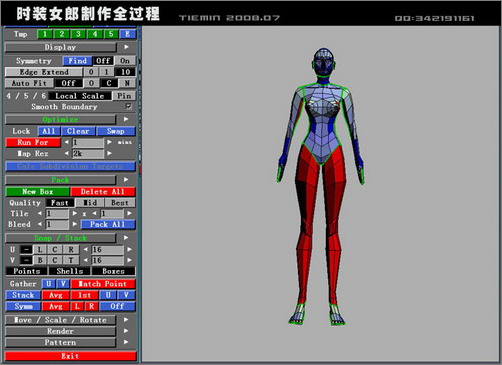502x365 pixels.
Task: Set Quality to Fast
Action: (60, 203)
